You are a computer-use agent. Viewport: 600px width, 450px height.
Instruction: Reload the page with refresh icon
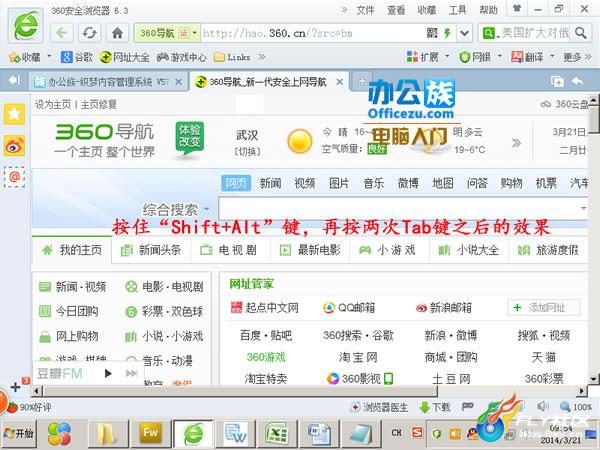click(x=89, y=33)
